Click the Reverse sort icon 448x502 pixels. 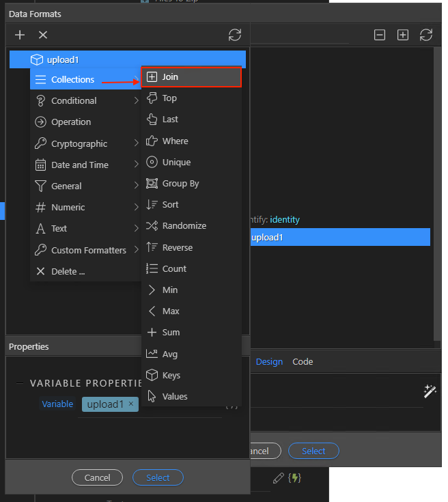(x=152, y=247)
